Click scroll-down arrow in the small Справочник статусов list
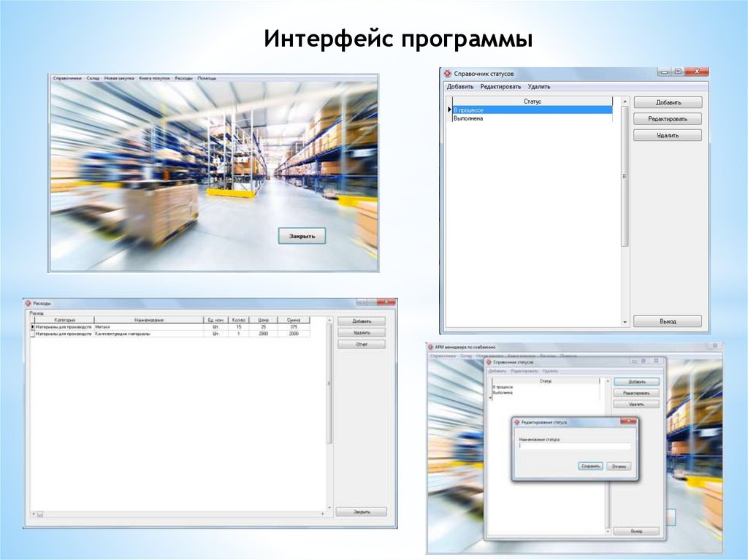The height and width of the screenshot is (560, 748). (608, 531)
